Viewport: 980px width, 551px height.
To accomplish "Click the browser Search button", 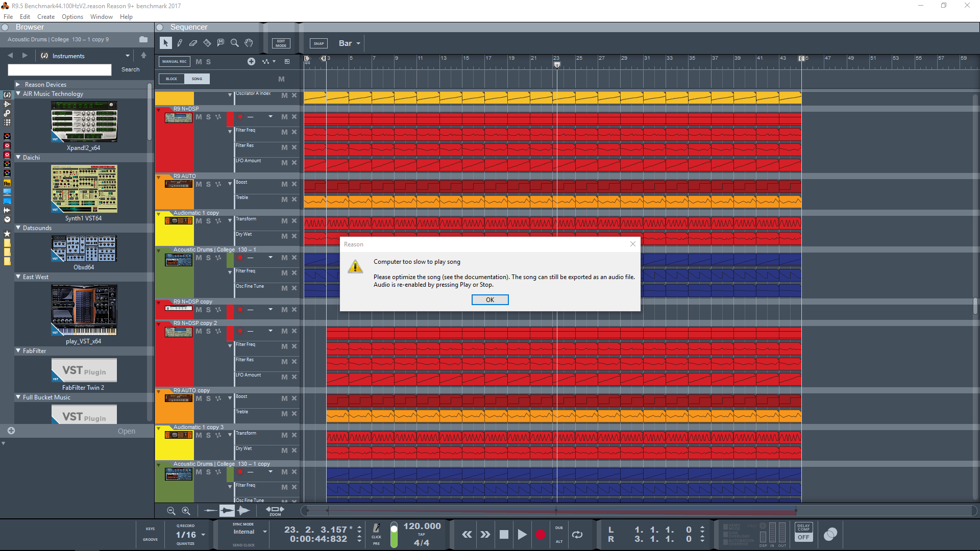I will coord(130,69).
